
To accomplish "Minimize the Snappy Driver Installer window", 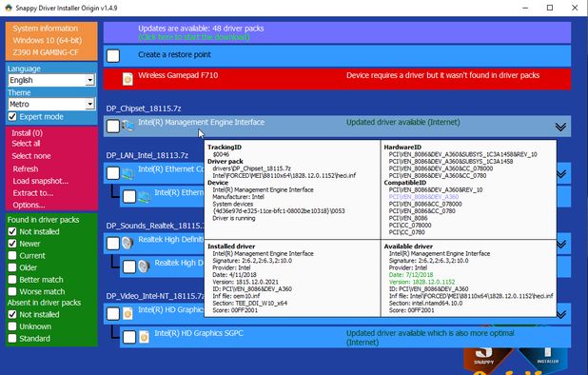I will click(525, 8).
